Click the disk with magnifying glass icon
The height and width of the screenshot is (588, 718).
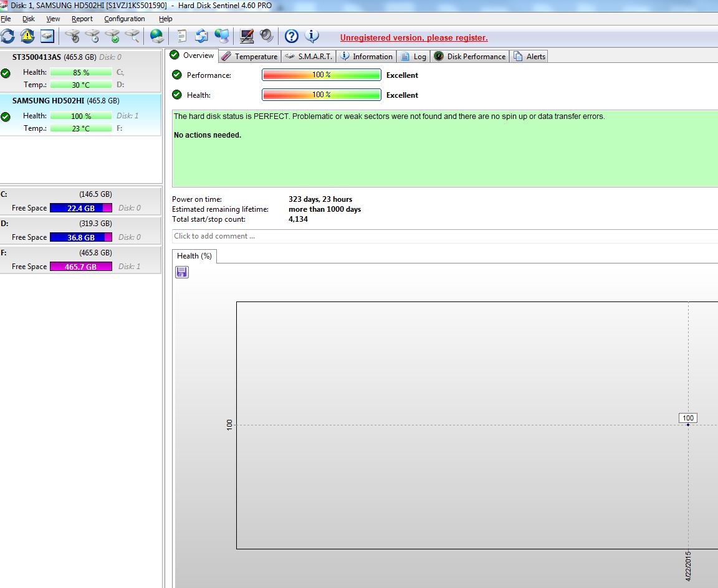point(132,36)
